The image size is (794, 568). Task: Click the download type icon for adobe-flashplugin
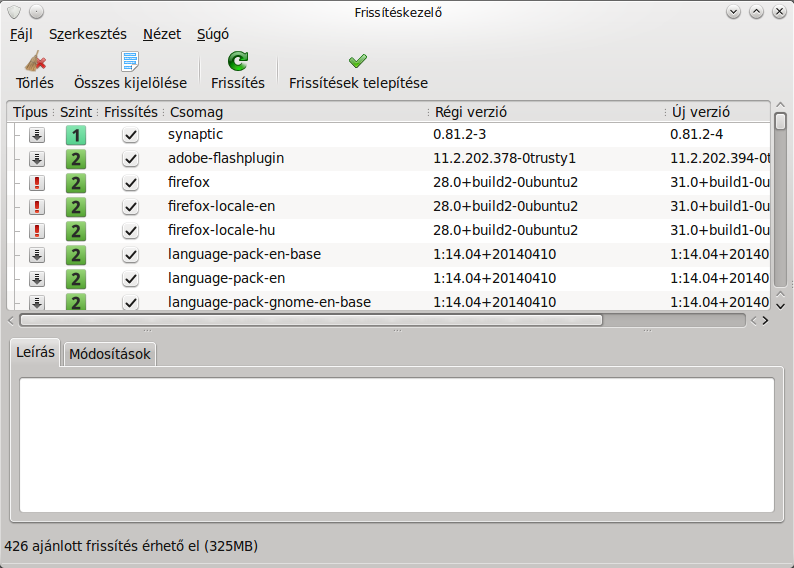pos(36,159)
